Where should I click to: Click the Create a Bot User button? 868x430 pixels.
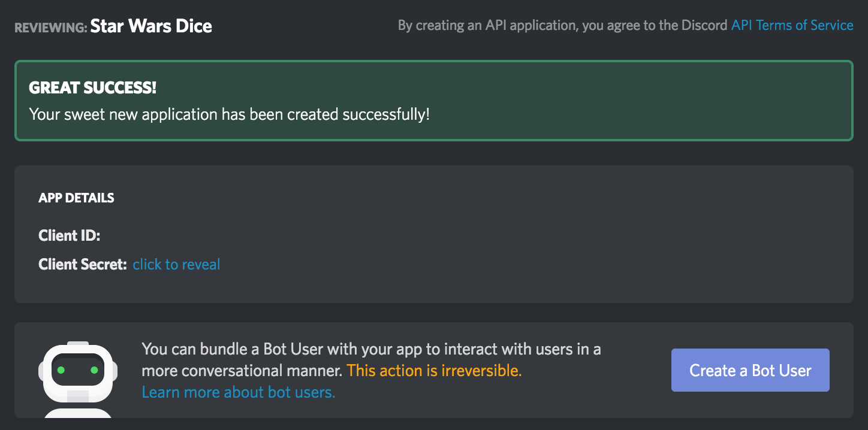coord(750,370)
